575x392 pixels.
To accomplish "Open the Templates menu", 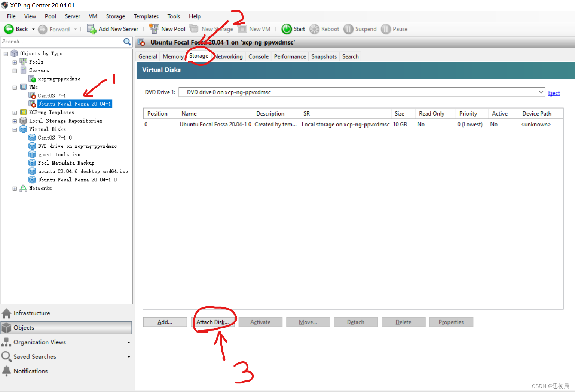I will click(146, 16).
